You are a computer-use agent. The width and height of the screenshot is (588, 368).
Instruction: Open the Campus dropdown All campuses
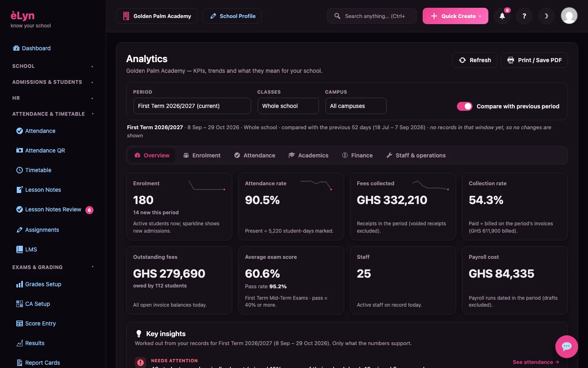[x=356, y=106]
